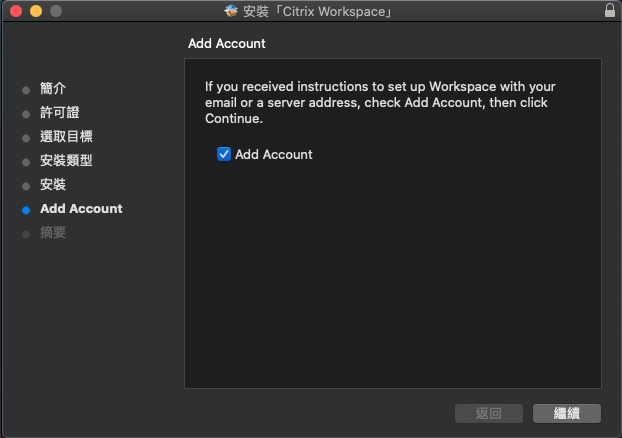
Task: Click the bullet next to 許可證
Action: coord(26,113)
